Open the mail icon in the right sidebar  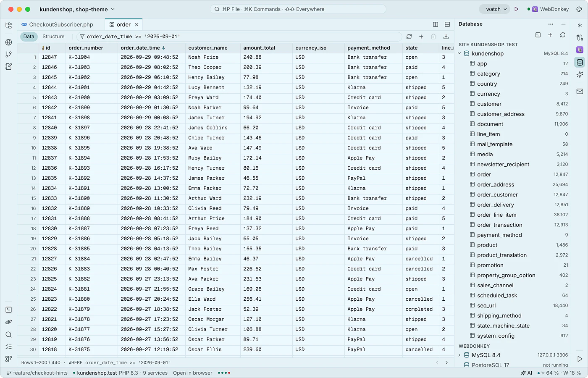tap(580, 91)
